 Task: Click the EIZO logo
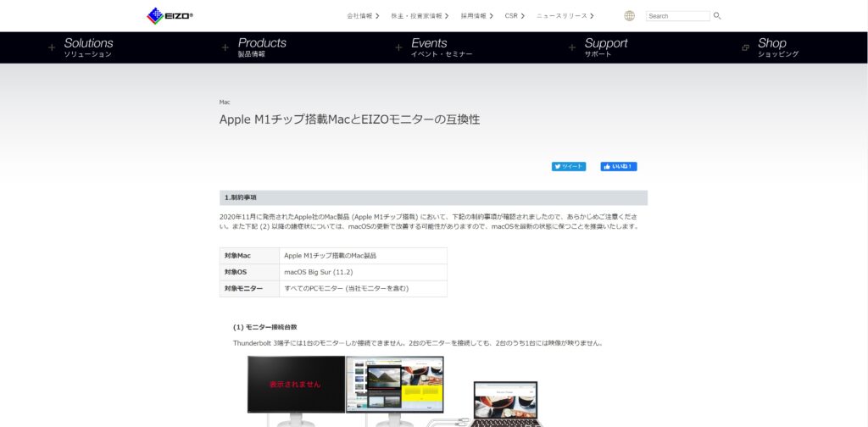coord(170,16)
